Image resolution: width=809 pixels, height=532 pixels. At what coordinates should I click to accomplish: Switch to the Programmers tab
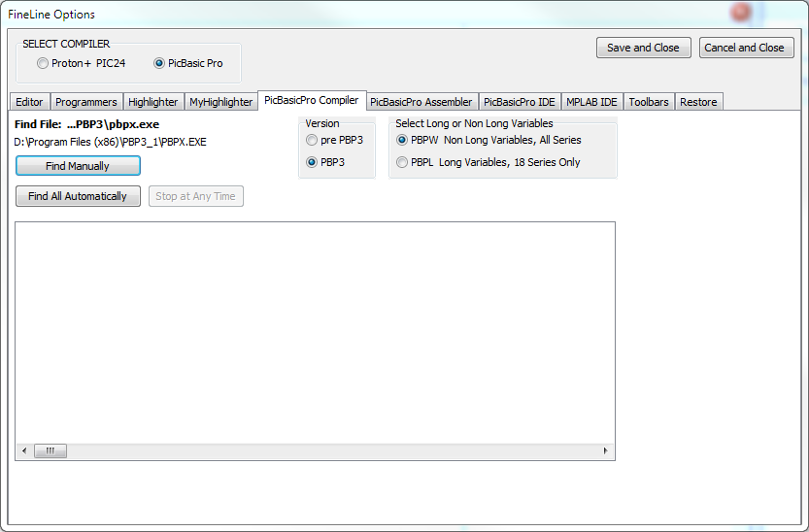coord(85,102)
